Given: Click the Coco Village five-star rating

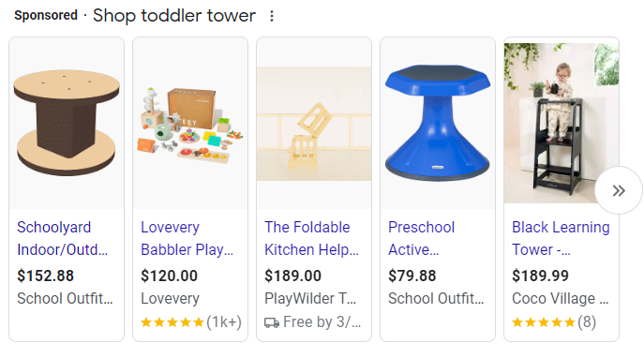Looking at the screenshot, I should [544, 322].
